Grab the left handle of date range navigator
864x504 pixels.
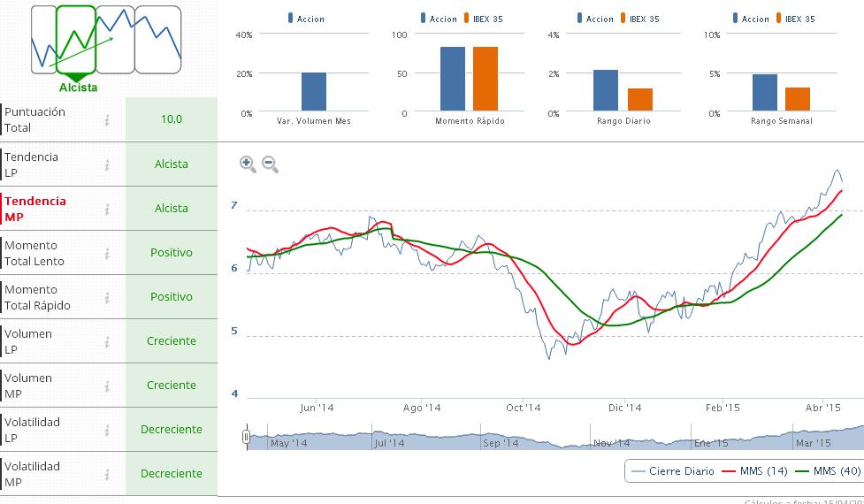246,436
